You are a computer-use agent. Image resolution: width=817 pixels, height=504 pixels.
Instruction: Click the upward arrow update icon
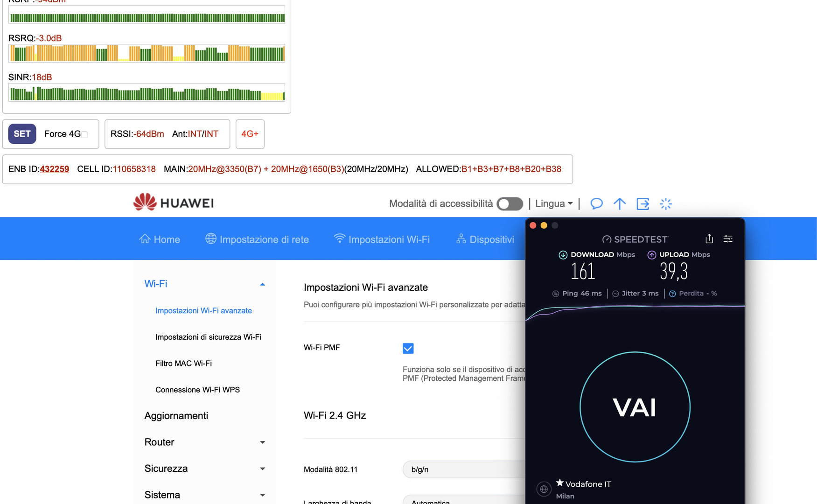620,203
